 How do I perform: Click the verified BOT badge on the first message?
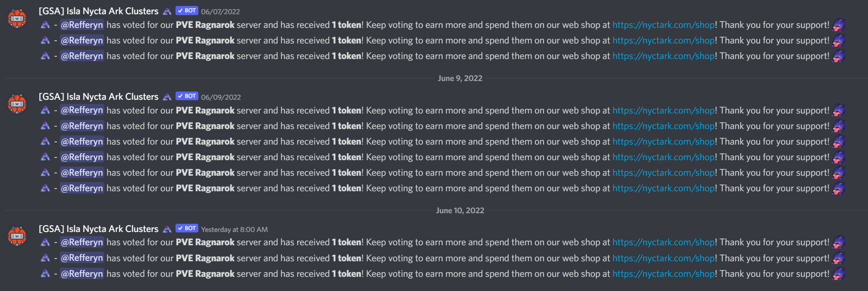pos(186,11)
